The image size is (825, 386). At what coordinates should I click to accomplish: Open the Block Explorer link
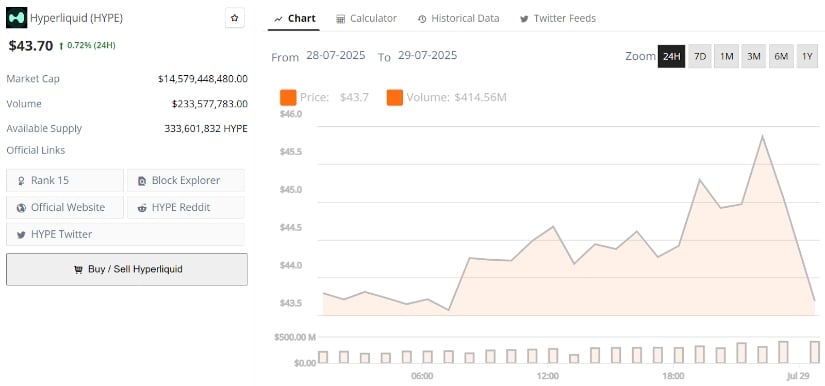(x=186, y=180)
